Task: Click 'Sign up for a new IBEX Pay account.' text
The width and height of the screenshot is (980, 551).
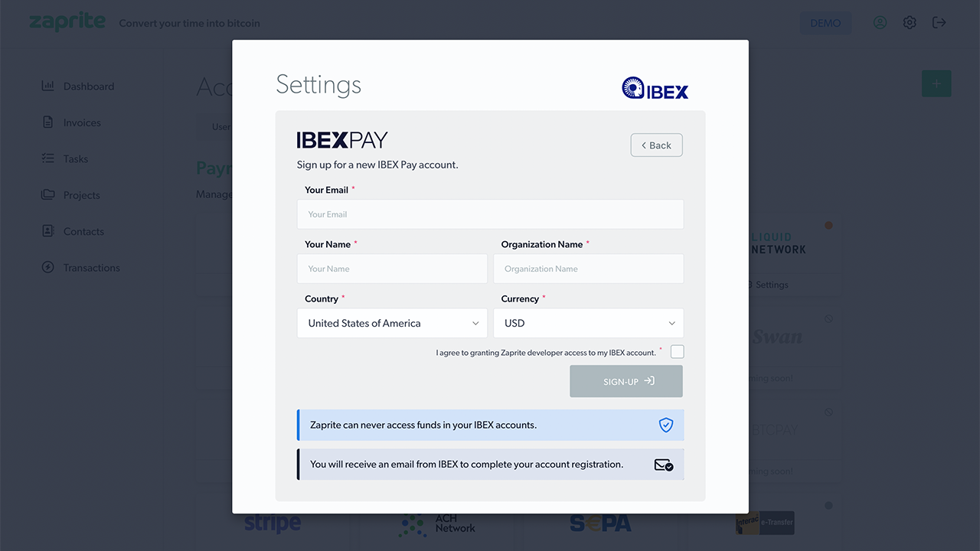Action: point(377,165)
